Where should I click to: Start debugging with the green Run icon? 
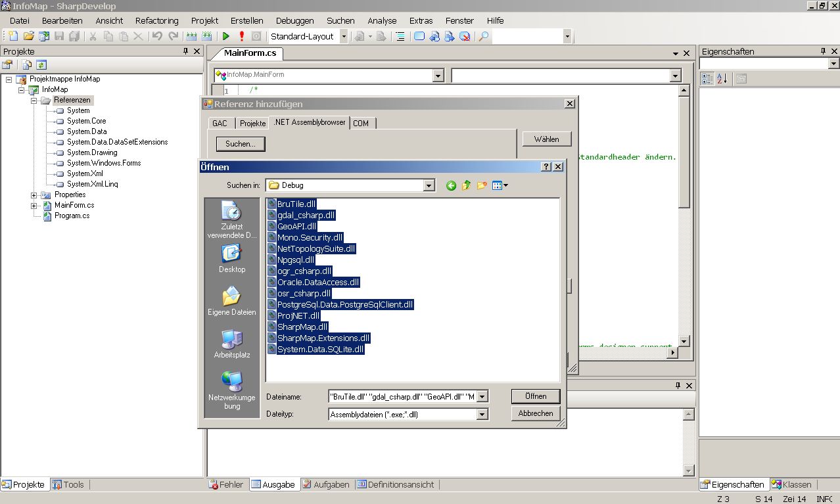[x=225, y=36]
